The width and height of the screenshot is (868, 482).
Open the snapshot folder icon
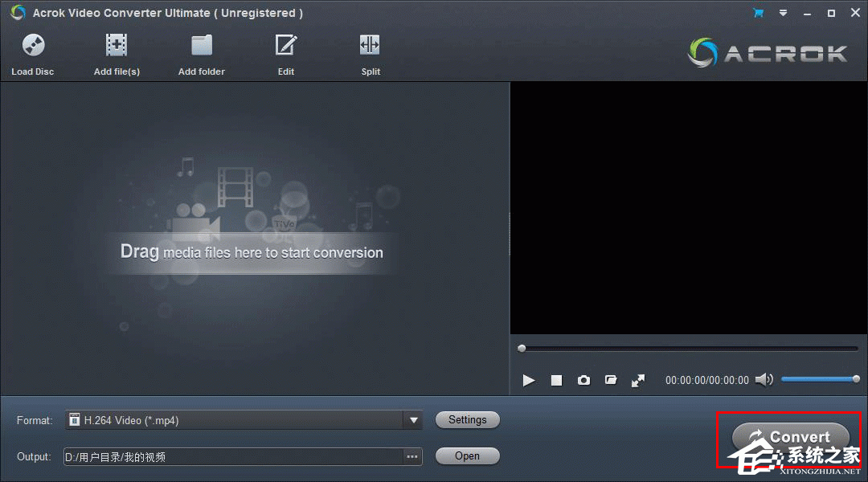click(611, 380)
